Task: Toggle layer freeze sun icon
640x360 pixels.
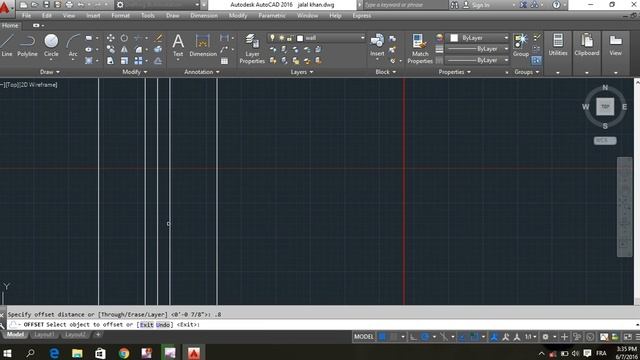Action: coord(281,38)
